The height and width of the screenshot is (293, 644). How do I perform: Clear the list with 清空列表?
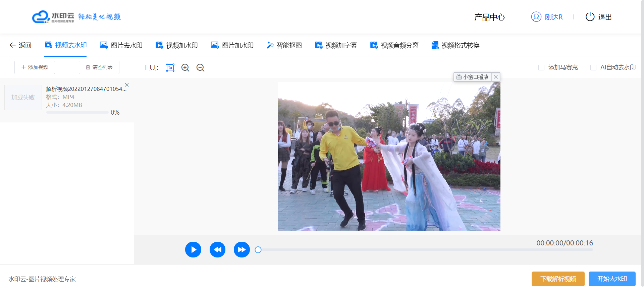[99, 67]
